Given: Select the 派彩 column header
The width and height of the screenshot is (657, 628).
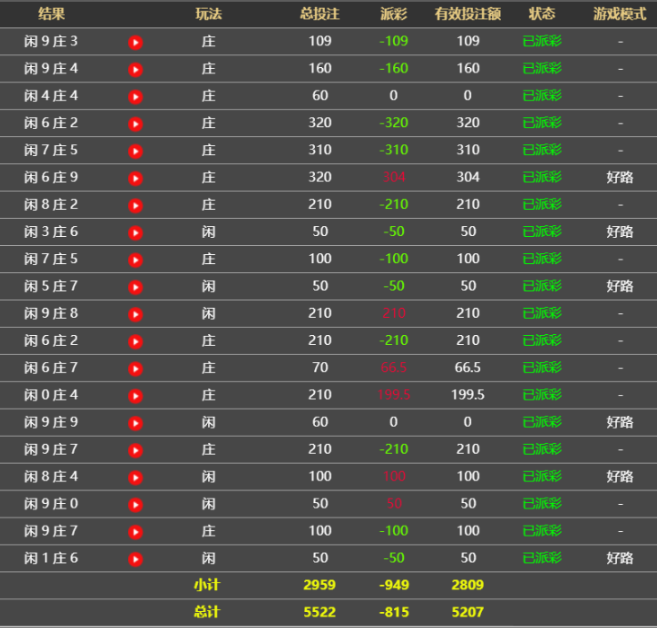Looking at the screenshot, I should click(x=394, y=14).
